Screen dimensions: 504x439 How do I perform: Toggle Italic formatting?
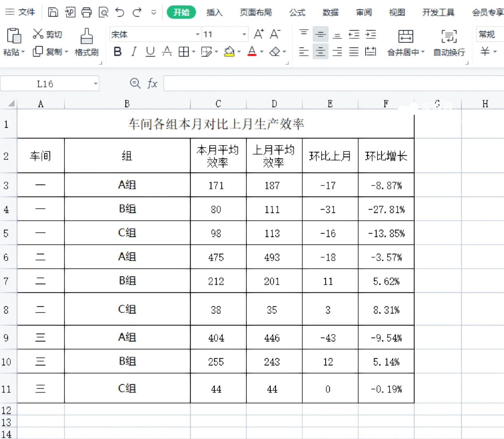coord(134,52)
